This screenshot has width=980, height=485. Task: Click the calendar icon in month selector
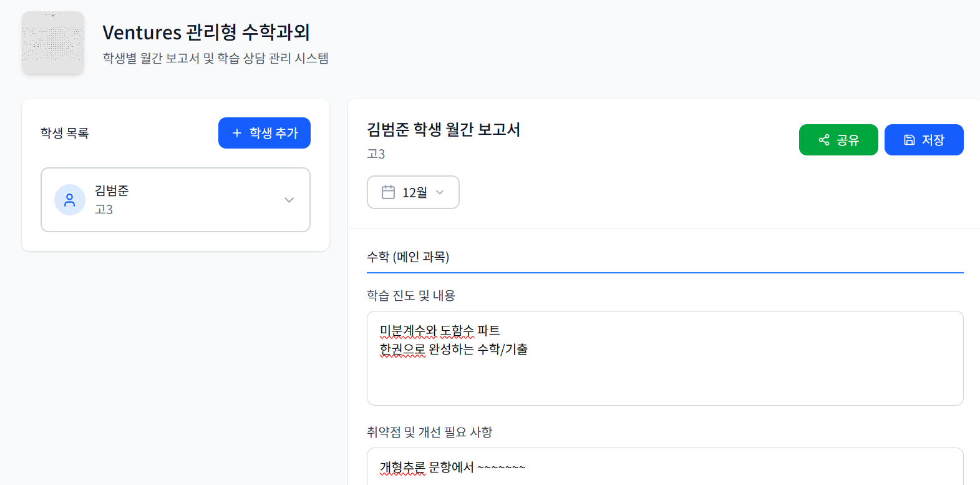click(x=388, y=192)
